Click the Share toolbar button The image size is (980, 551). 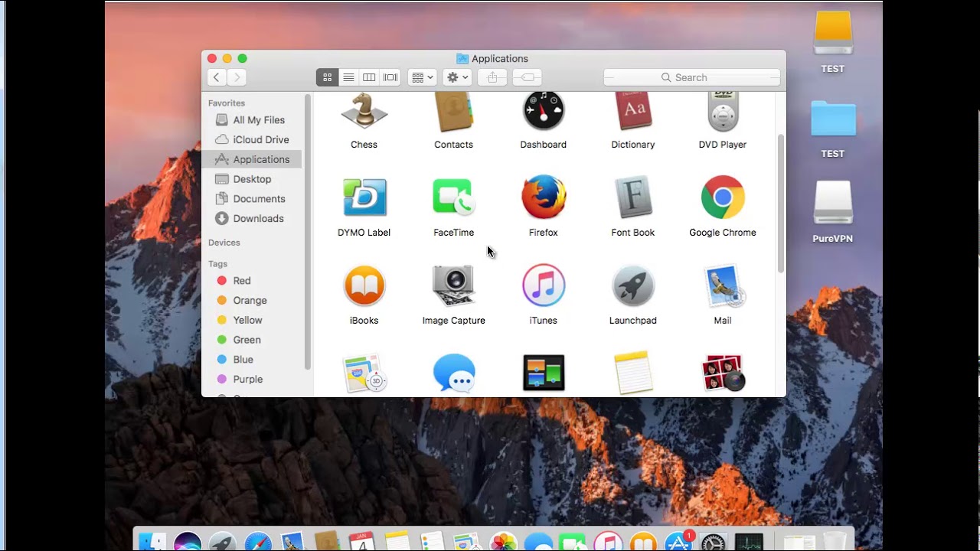(x=492, y=77)
